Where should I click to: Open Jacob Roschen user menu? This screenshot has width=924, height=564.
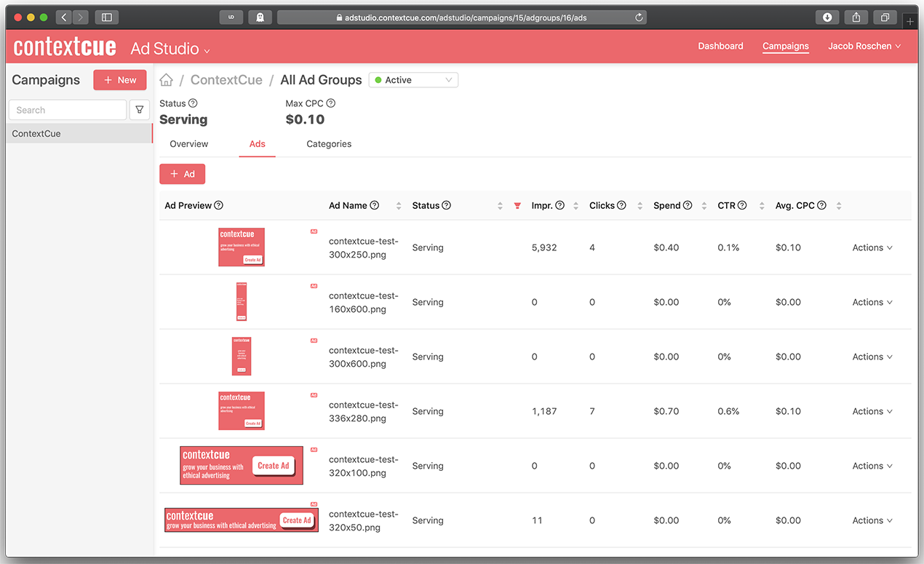pos(864,46)
